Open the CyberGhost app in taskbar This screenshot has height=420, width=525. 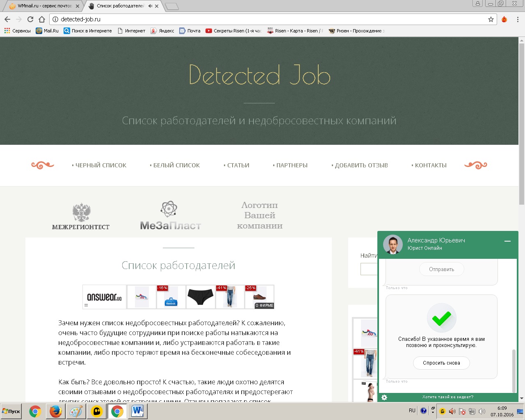96,411
